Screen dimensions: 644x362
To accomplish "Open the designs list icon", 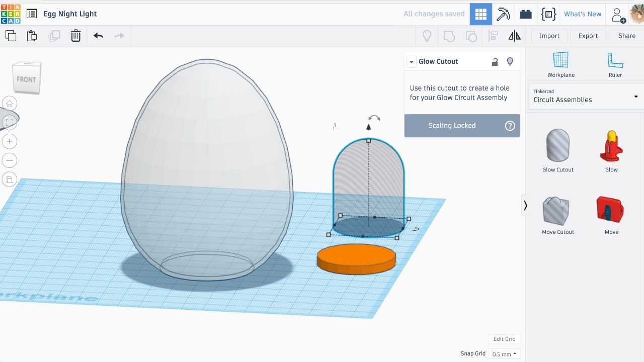I will click(32, 14).
